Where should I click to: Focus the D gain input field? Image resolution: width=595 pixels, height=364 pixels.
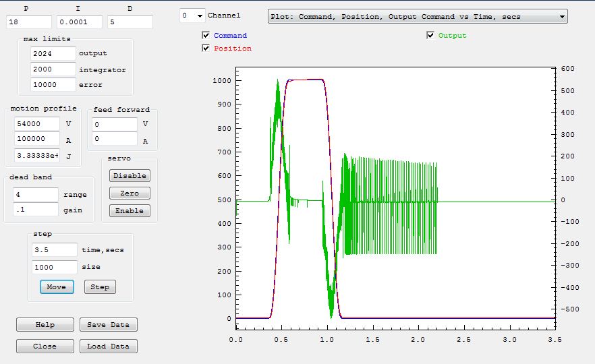tap(130, 22)
